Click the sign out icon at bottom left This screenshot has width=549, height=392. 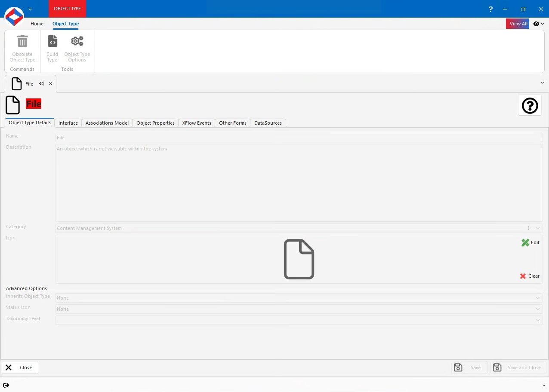[6, 385]
